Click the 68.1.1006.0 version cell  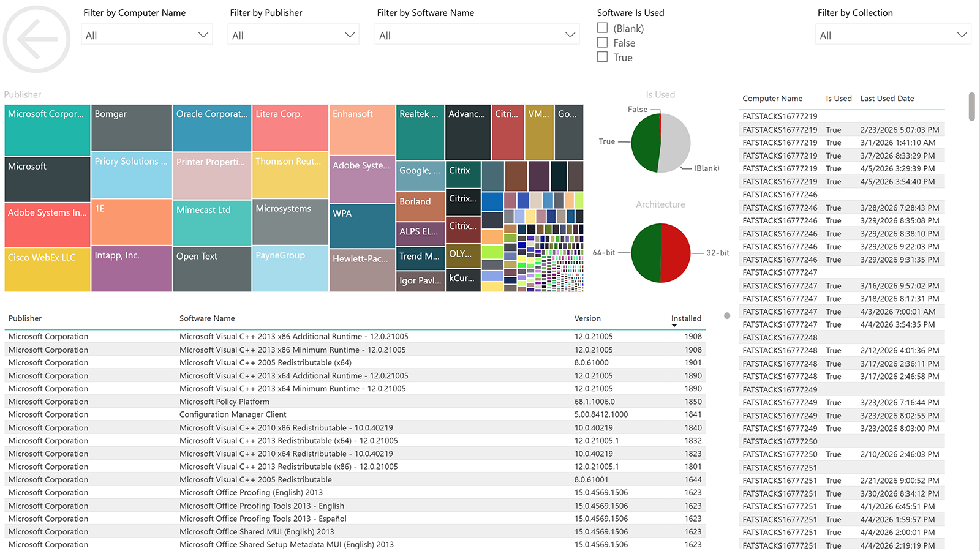594,402
